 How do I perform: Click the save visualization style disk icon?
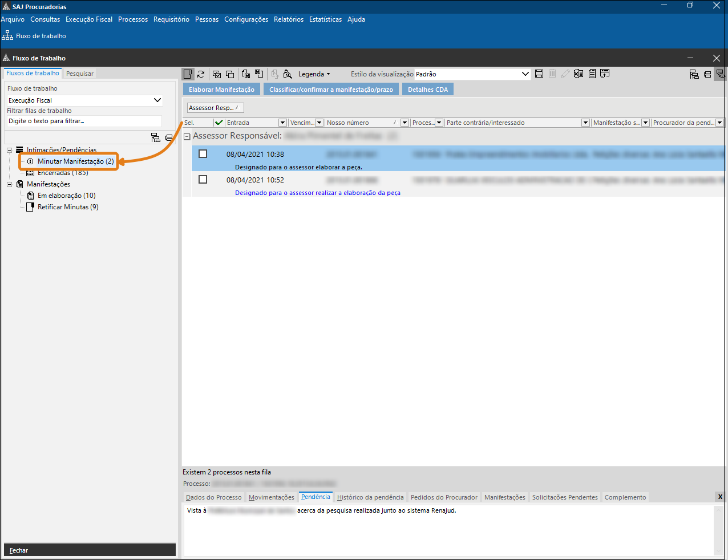[x=539, y=74]
